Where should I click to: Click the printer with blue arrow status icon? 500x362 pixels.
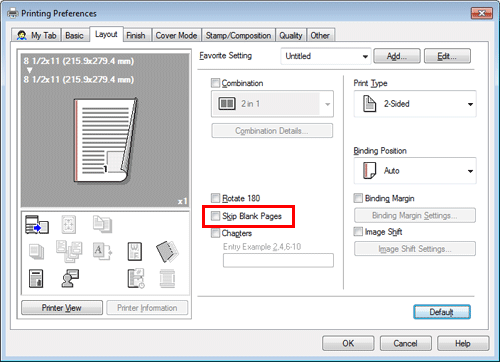[x=37, y=224]
